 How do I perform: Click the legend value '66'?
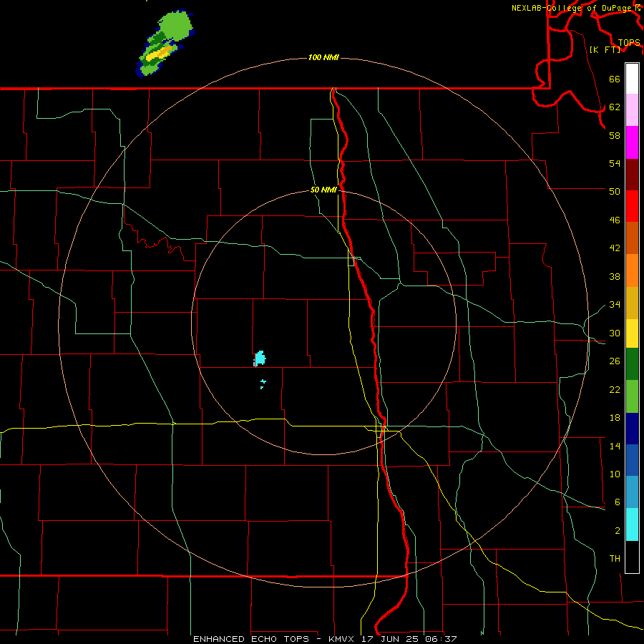coord(615,79)
